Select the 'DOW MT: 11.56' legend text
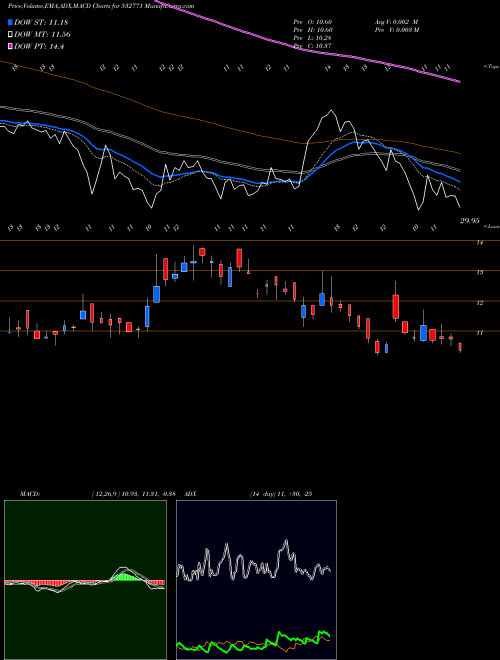 [x=43, y=35]
